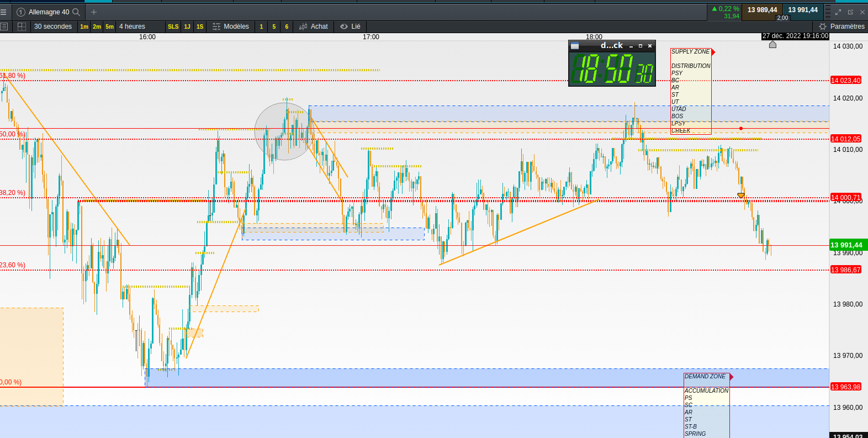Maximize the clock widget window
This screenshot has height=438, width=868.
pyautogui.click(x=641, y=46)
